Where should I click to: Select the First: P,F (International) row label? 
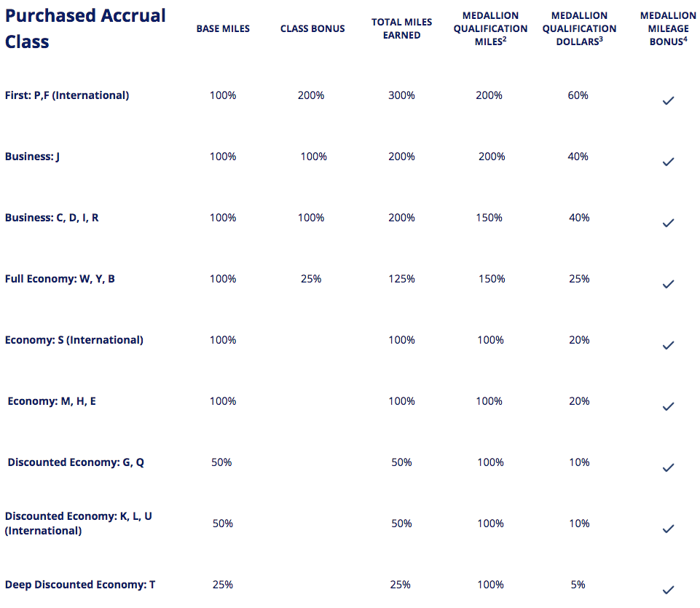coord(67,95)
